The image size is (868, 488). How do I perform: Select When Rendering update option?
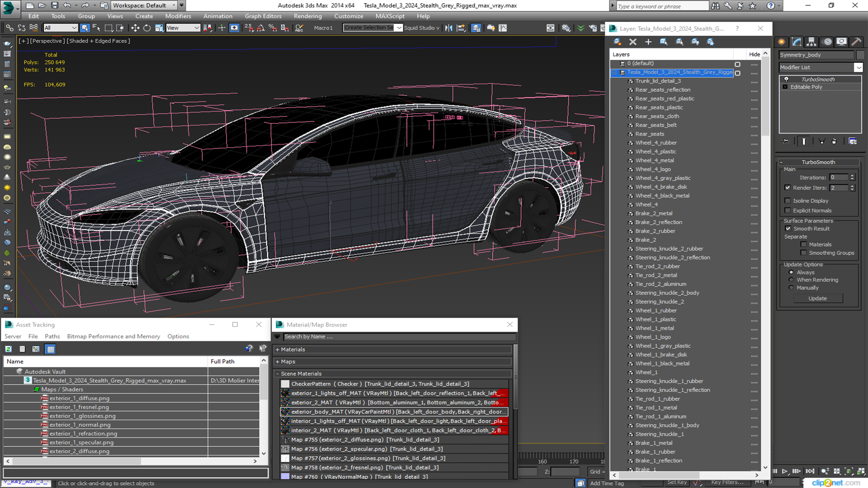[x=791, y=280]
